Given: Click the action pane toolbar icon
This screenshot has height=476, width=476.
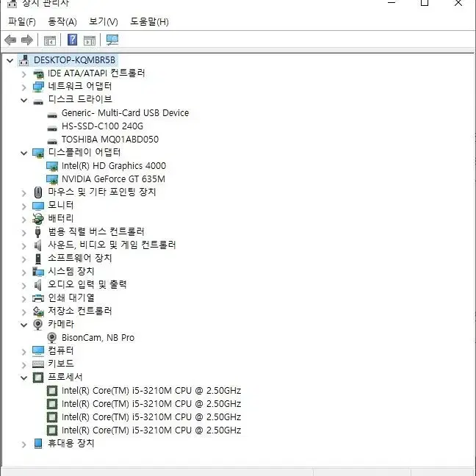Looking at the screenshot, I should [90, 40].
